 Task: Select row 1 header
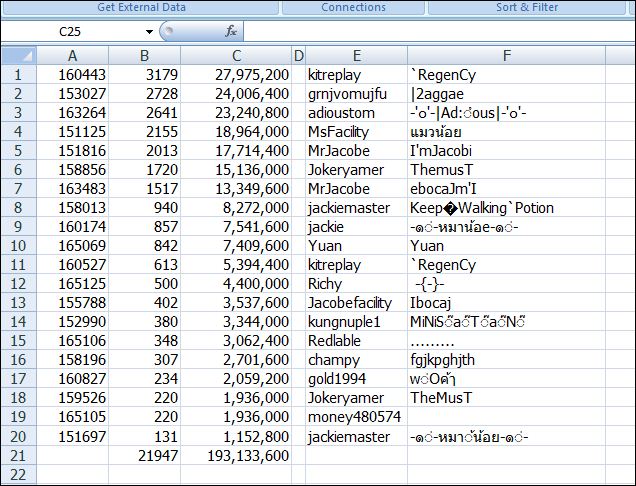coord(19,75)
